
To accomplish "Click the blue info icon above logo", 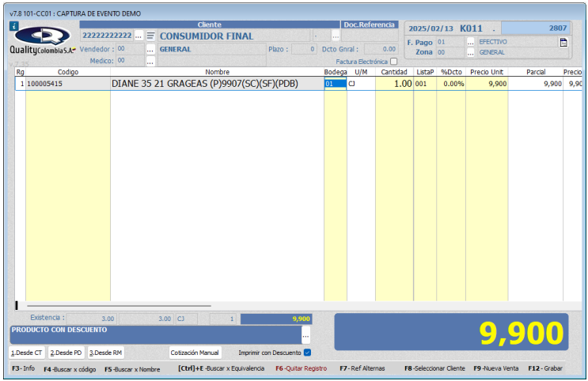I will (x=13, y=26).
